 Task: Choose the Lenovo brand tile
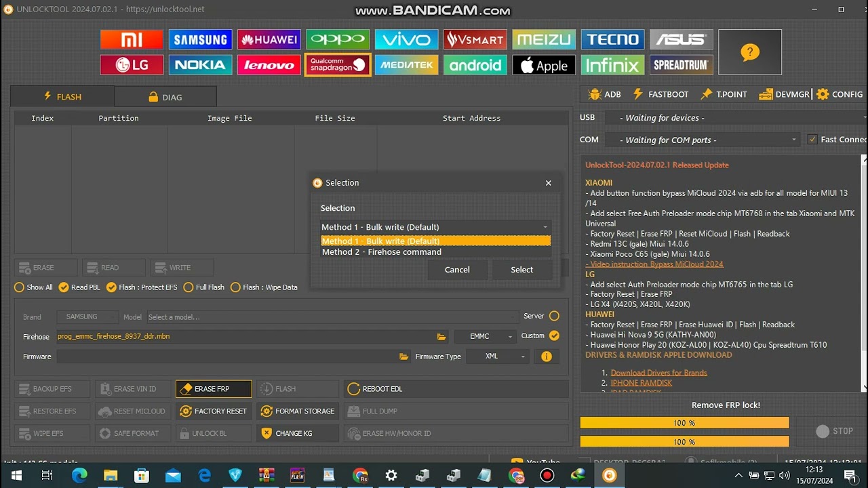pos(269,65)
